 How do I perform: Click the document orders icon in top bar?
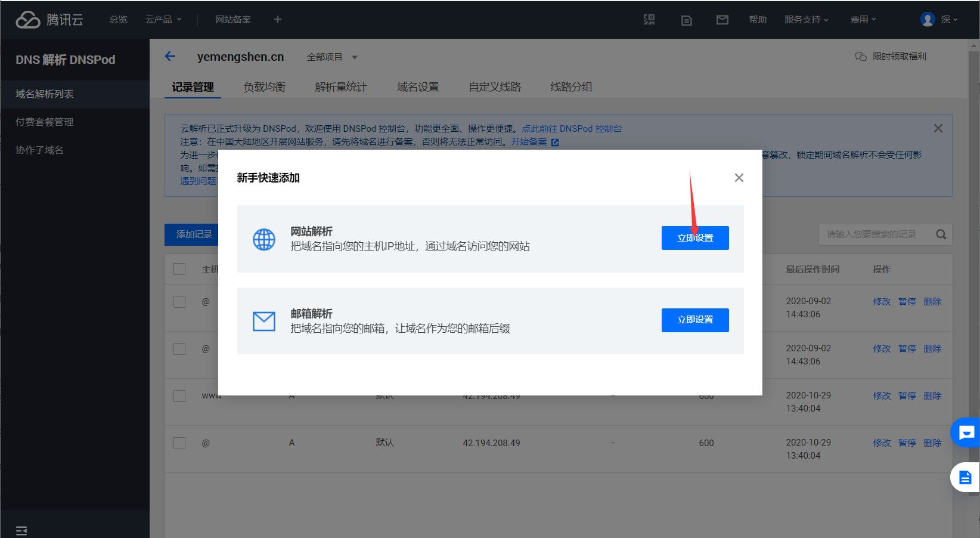pyautogui.click(x=686, y=20)
